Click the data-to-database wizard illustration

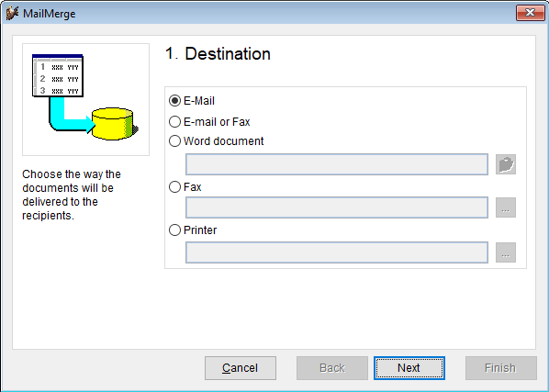[85, 99]
